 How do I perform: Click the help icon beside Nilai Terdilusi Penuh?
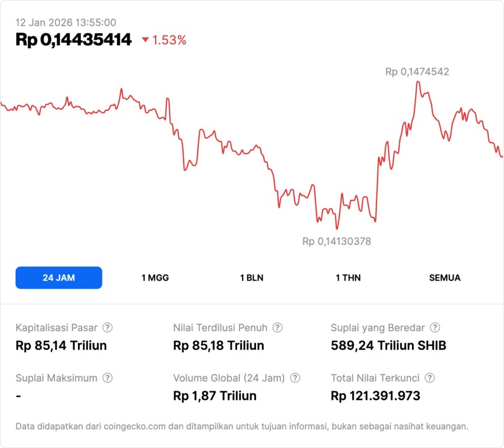(x=277, y=328)
